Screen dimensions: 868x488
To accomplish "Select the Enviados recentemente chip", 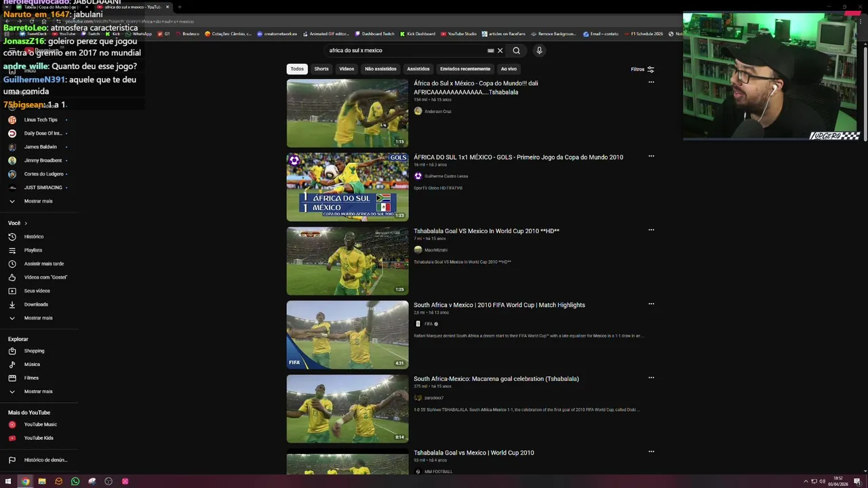I will tap(465, 68).
